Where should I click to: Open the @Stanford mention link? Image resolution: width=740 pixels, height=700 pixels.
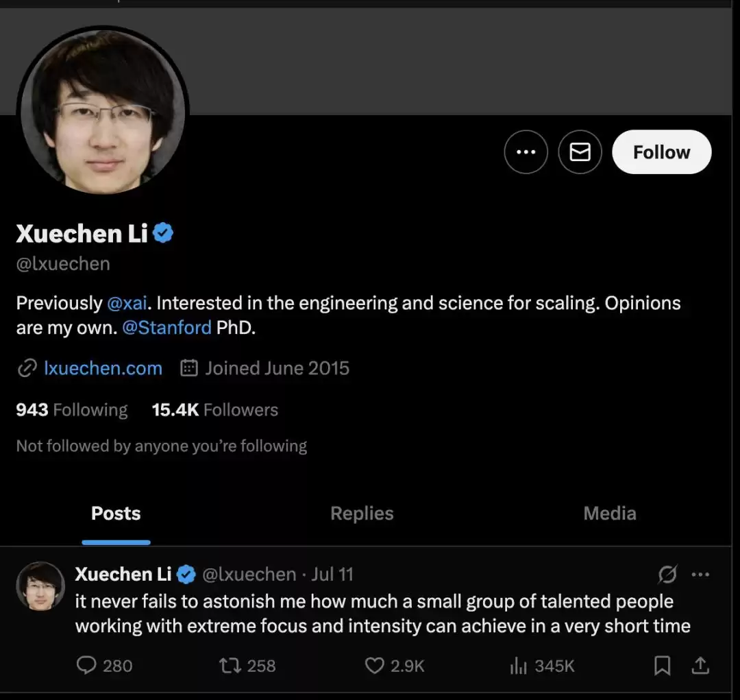[166, 328]
